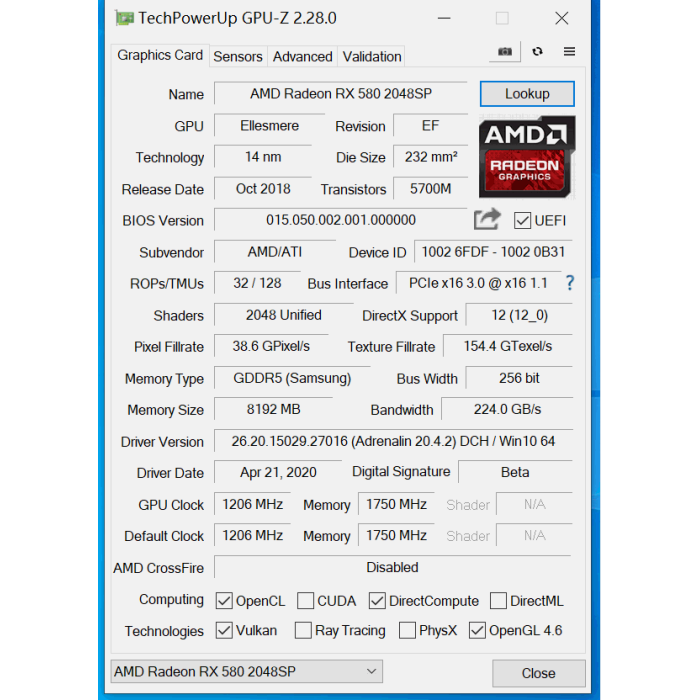Toggle the CUDA checkbox
The height and width of the screenshot is (700, 700).
(305, 601)
